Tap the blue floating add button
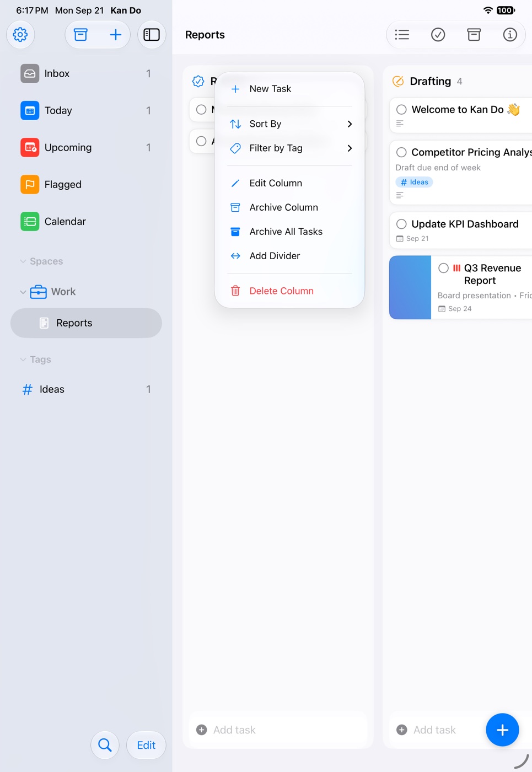 pyautogui.click(x=502, y=730)
